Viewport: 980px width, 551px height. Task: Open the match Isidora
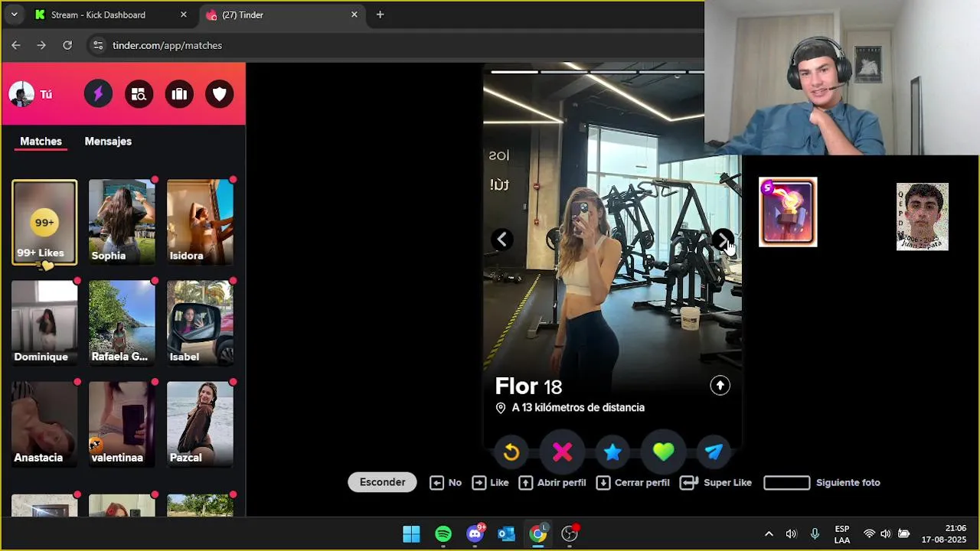[200, 223]
